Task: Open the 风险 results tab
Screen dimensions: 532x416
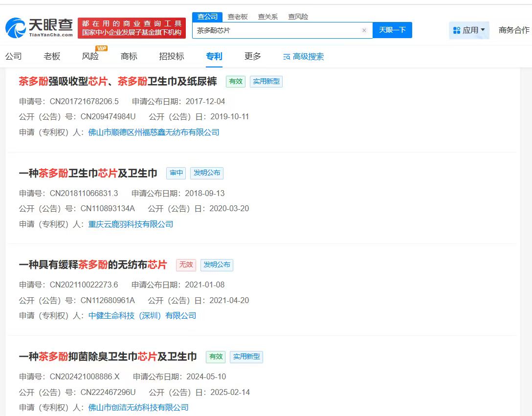Action: 90,56
